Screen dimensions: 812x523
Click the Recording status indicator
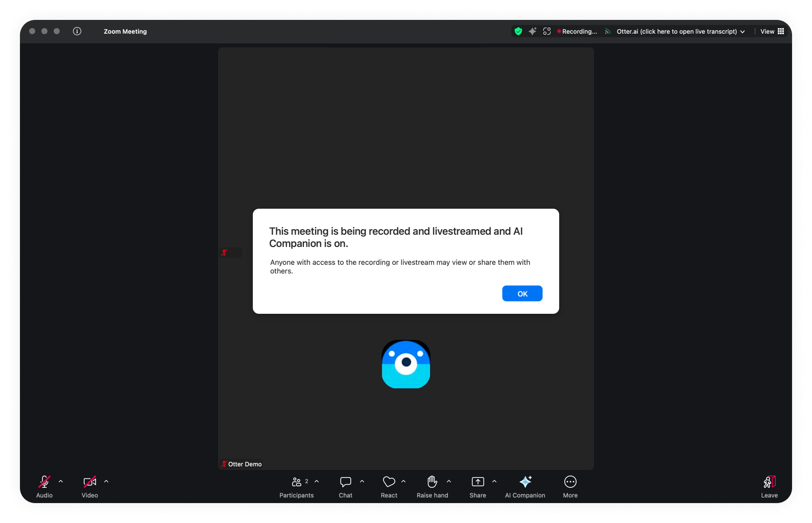(x=578, y=32)
